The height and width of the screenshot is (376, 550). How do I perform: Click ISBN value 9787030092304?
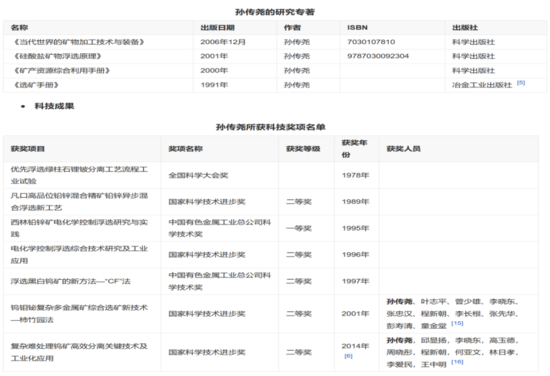point(378,56)
